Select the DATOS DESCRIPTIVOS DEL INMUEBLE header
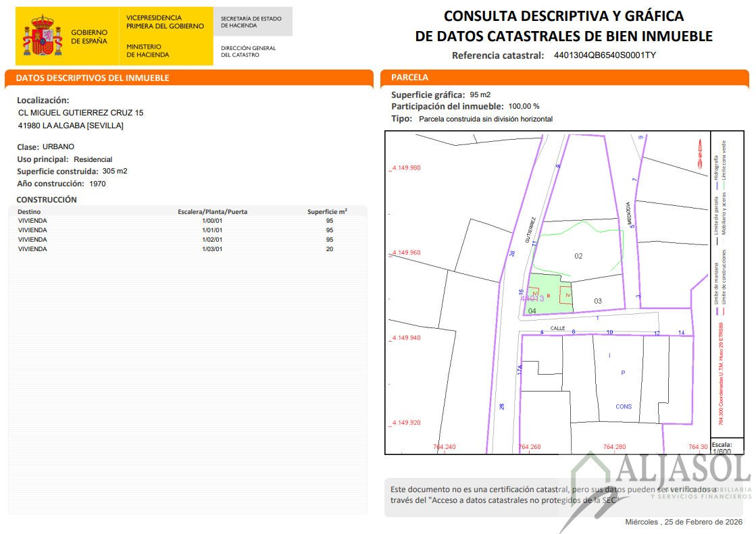This screenshot has width=756, height=534. (95, 78)
